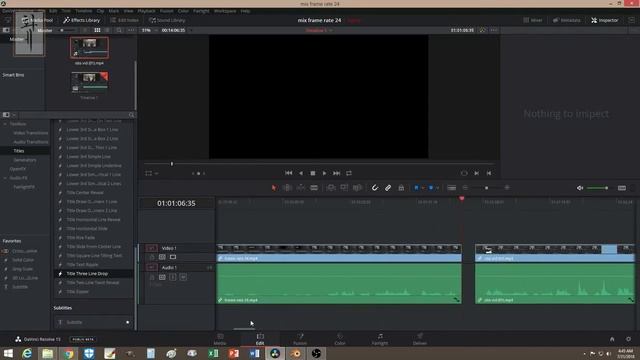Viewport: 640px width, 360px height.
Task: Collapse the Toolbox tree expander
Action: pos(5,124)
